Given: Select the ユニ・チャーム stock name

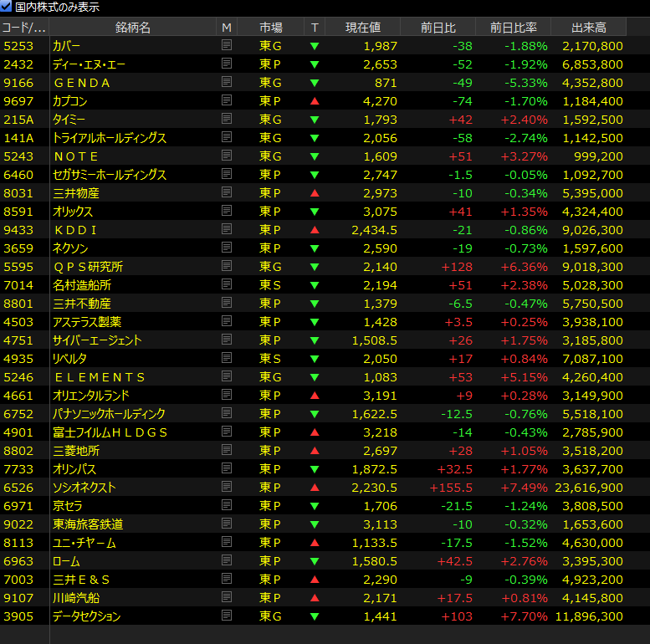Looking at the screenshot, I should (x=84, y=543).
